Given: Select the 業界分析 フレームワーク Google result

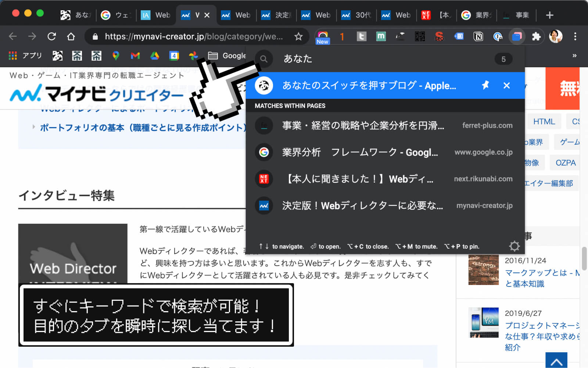Looking at the screenshot, I should coord(385,152).
